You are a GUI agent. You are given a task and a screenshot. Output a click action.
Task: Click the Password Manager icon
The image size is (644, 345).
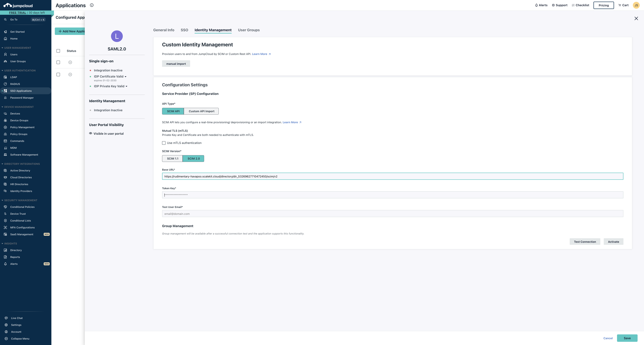point(5,98)
